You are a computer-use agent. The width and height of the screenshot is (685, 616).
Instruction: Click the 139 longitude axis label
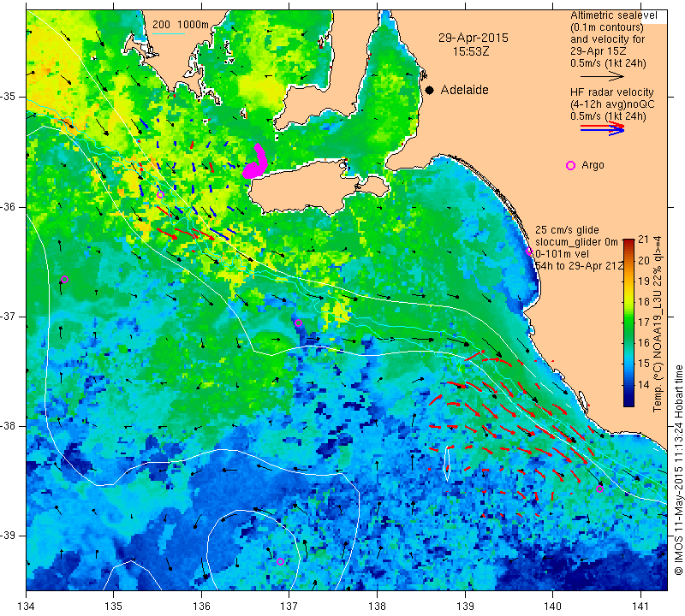465,607
